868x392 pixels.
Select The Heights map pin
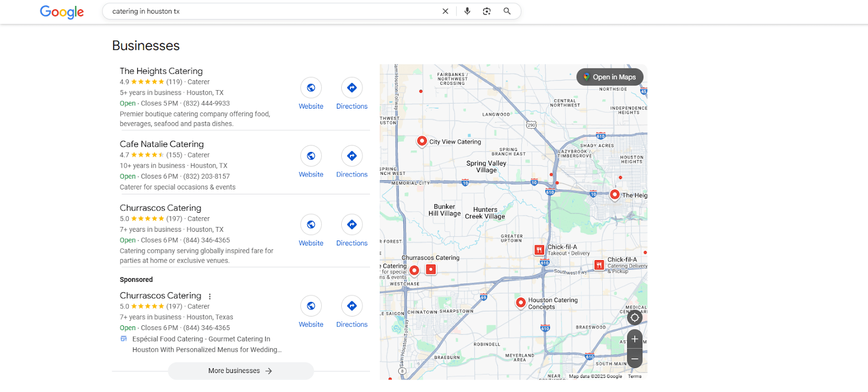(615, 194)
